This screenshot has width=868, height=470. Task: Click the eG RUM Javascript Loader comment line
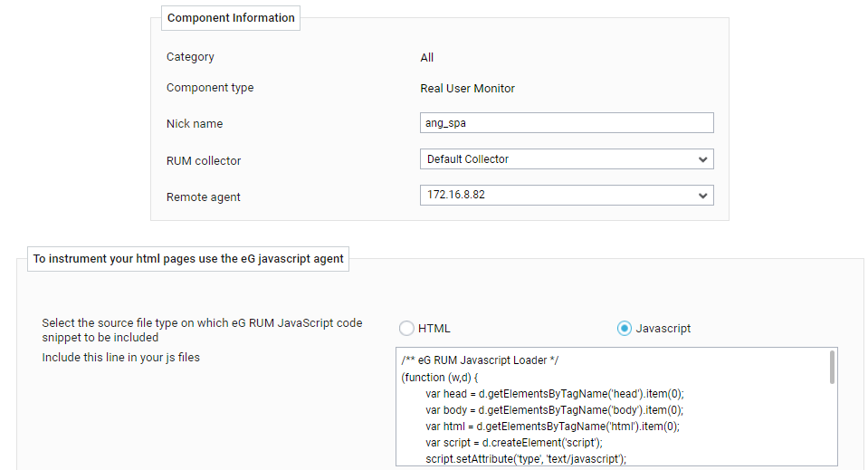(x=480, y=360)
